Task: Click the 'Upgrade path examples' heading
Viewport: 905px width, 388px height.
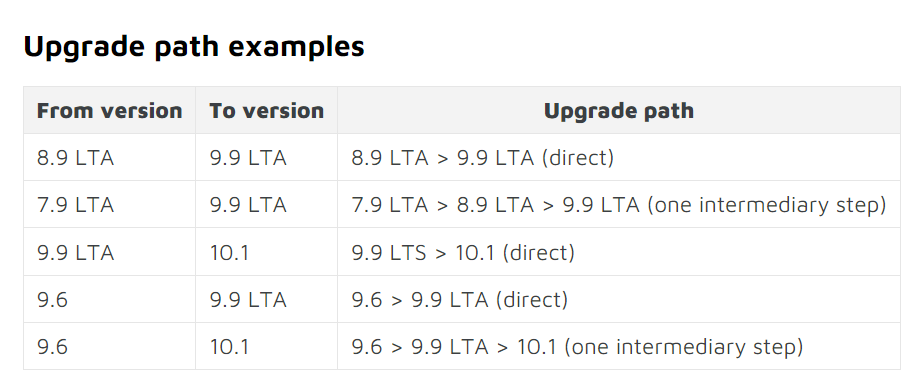Action: (194, 46)
